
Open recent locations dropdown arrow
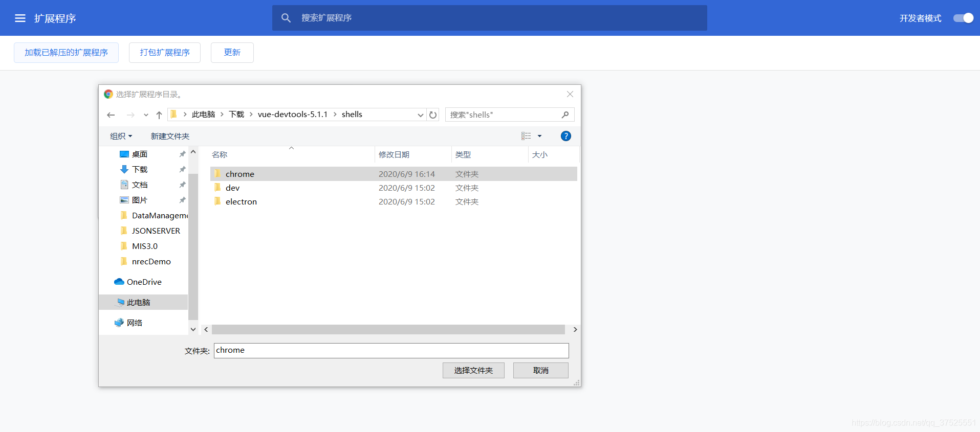[x=146, y=115]
